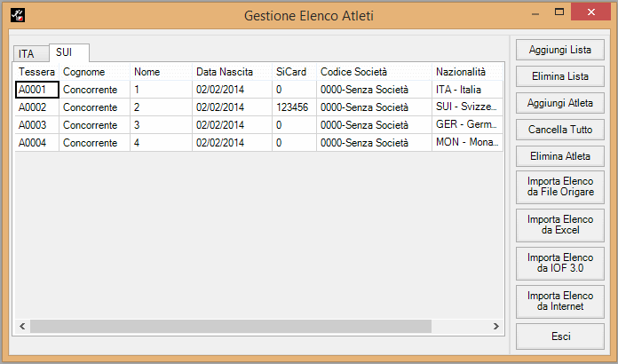Click the application icon in title bar
Viewport: 618px width, 364px height.
18,15
